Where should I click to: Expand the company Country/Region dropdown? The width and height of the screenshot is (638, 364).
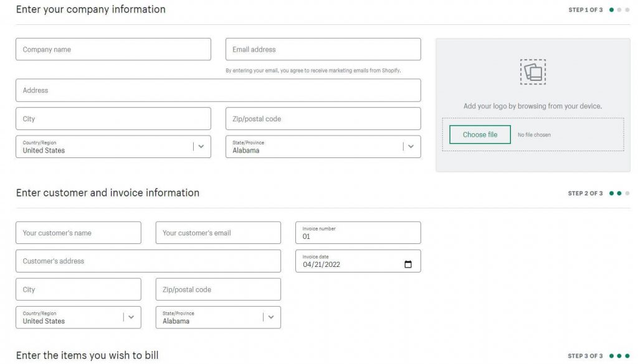(201, 147)
